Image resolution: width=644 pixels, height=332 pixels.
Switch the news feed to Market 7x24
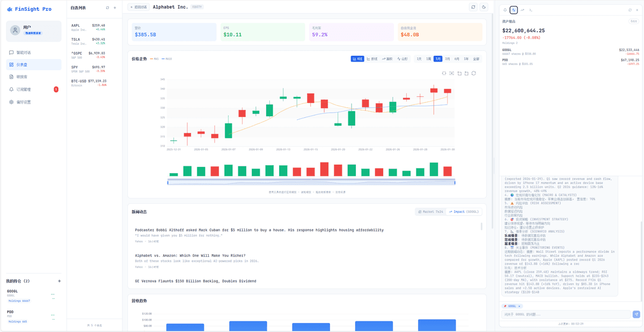(x=430, y=212)
